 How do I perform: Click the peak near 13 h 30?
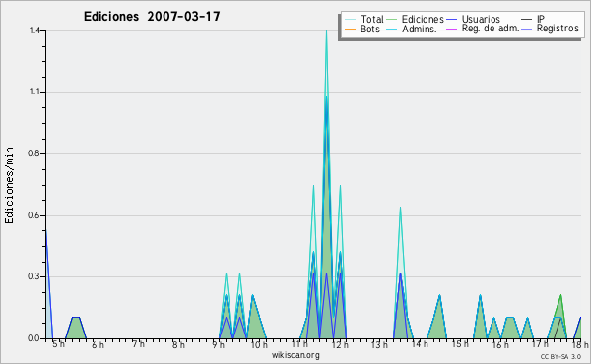click(400, 208)
